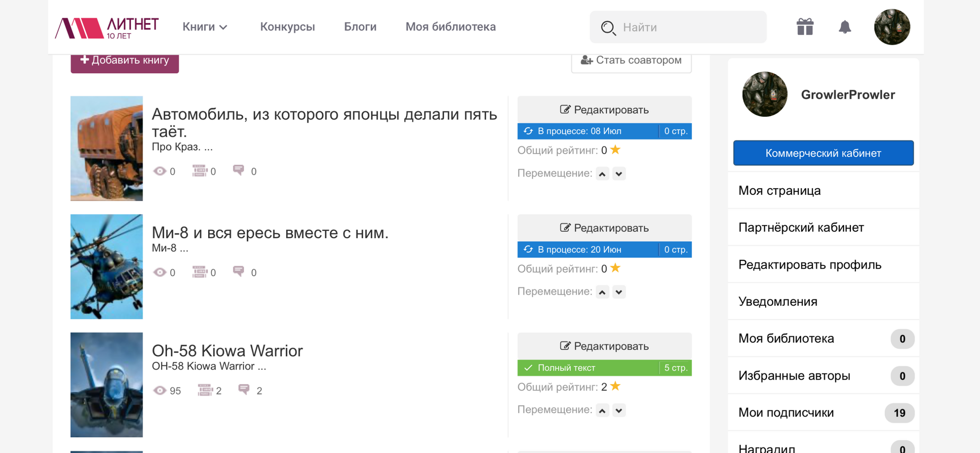
Task: Click comments icon for Автомобиль book
Action: 238,170
